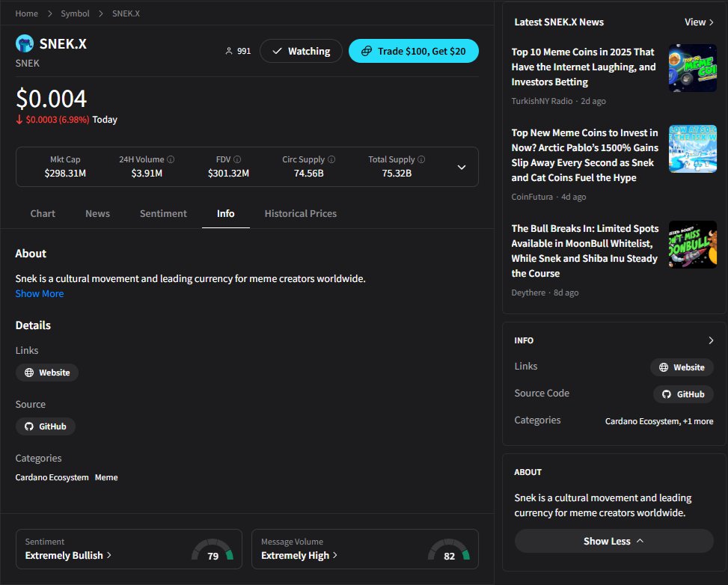The height and width of the screenshot is (585, 728).
Task: Click the watchers person icon beside 991
Action: [228, 51]
